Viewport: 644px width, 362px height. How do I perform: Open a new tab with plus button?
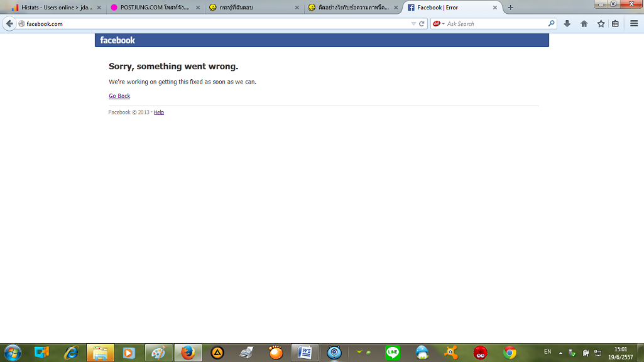point(511,8)
